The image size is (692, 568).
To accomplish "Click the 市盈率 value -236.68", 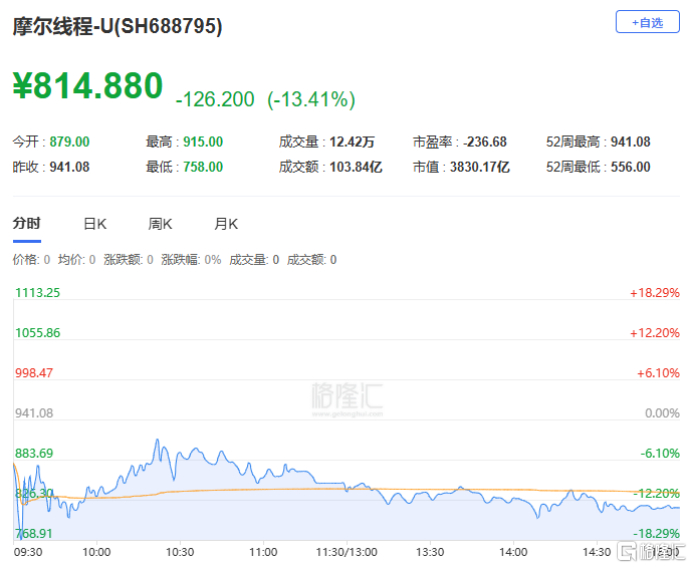I will tap(485, 142).
